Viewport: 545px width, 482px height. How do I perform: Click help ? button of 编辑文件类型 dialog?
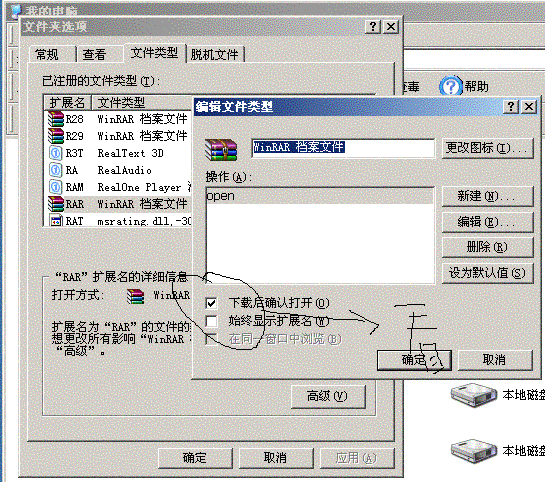point(511,106)
